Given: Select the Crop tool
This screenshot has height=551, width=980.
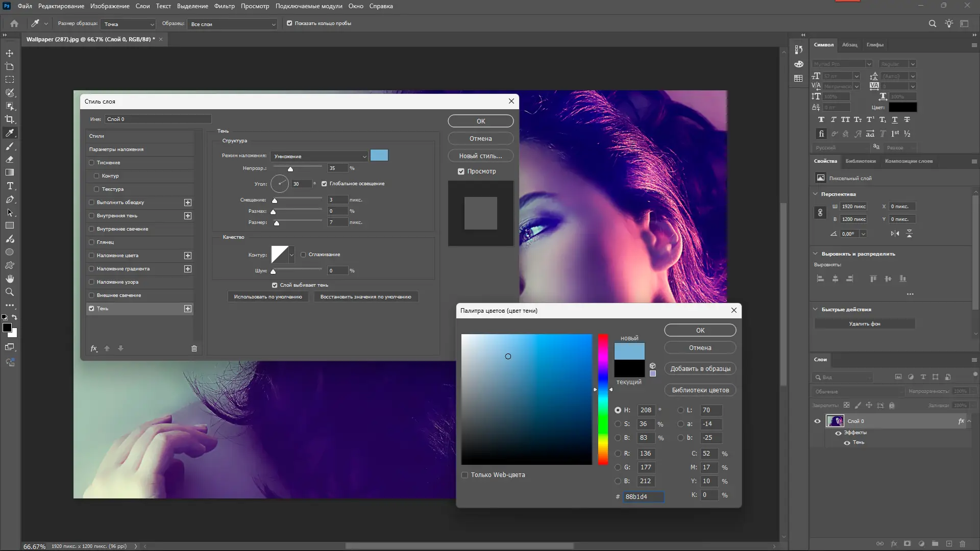Looking at the screenshot, I should click(x=10, y=119).
